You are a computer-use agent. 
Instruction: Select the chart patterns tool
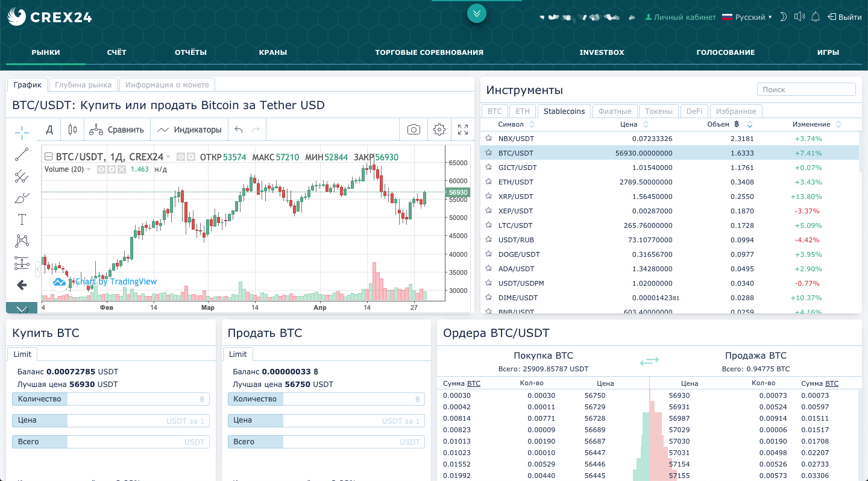point(22,241)
